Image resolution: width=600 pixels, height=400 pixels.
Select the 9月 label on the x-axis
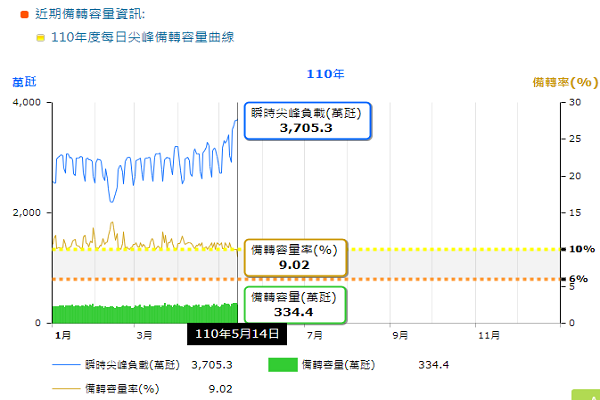point(402,334)
